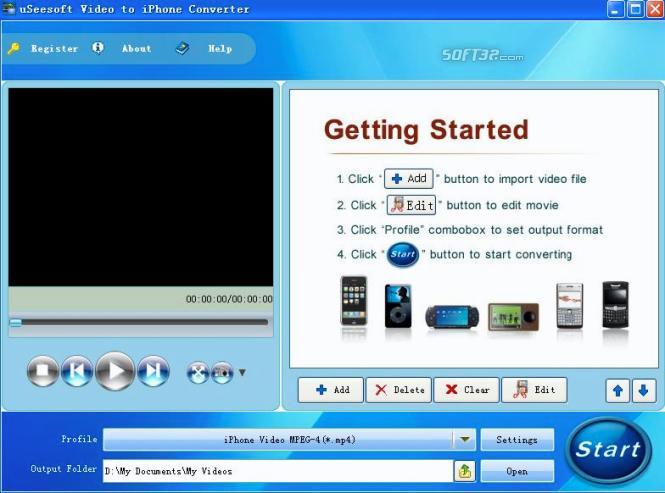
Task: Clear the file list
Action: (x=467, y=389)
